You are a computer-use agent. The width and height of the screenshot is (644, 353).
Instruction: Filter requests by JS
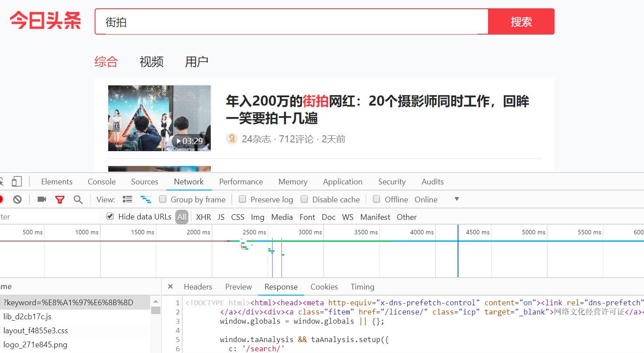point(221,217)
